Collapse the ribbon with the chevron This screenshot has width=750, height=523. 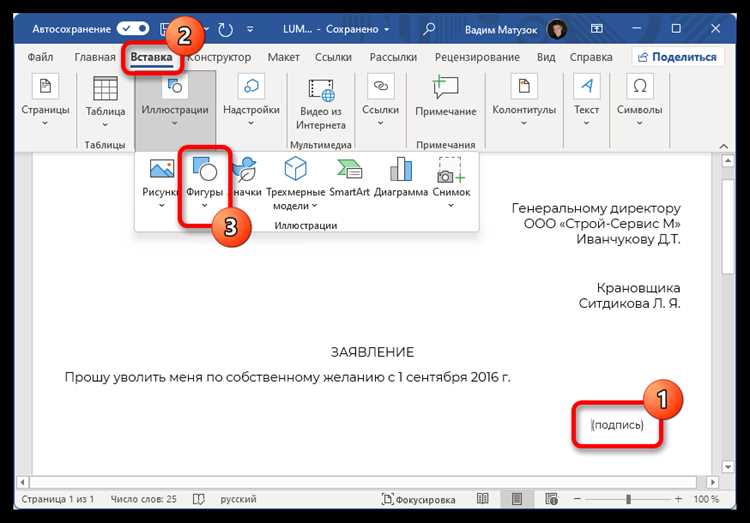click(x=724, y=146)
